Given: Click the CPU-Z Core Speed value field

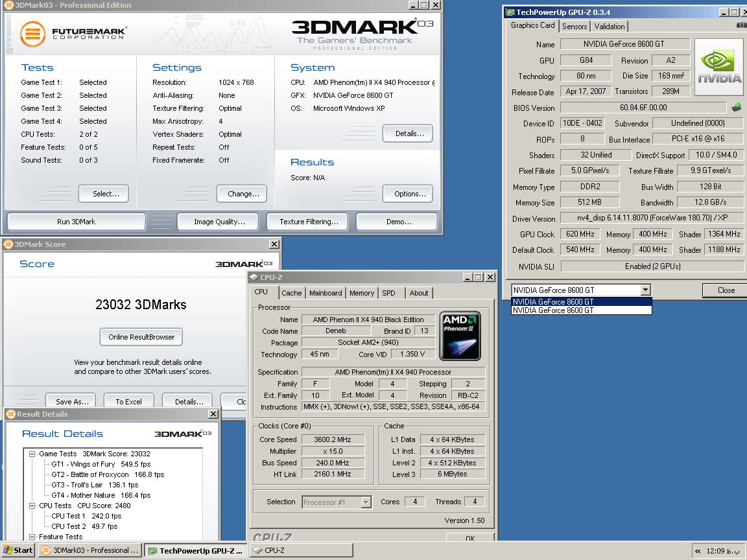Looking at the screenshot, I should [x=333, y=439].
